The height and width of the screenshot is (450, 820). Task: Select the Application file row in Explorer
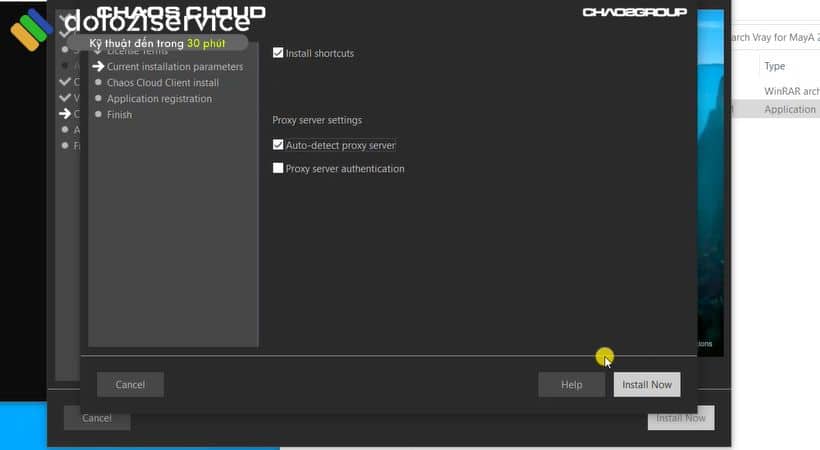[789, 109]
